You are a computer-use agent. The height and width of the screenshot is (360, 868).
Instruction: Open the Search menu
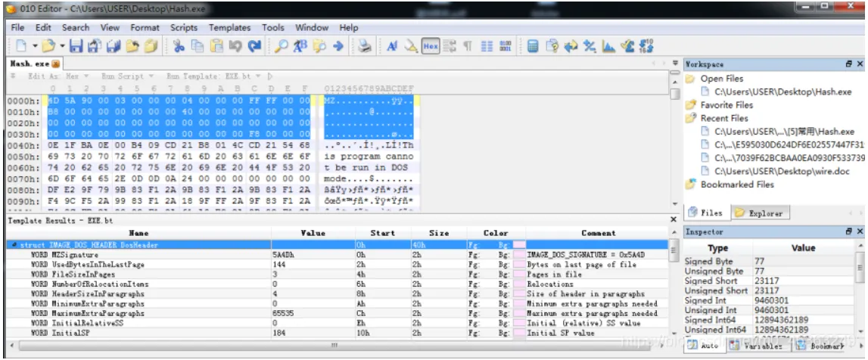[x=76, y=28]
